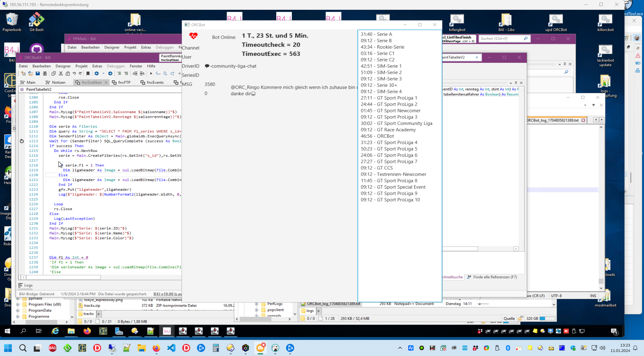The image size is (644, 356).
Task: Click the B4J v10.00 update link
Action: pos(167,294)
